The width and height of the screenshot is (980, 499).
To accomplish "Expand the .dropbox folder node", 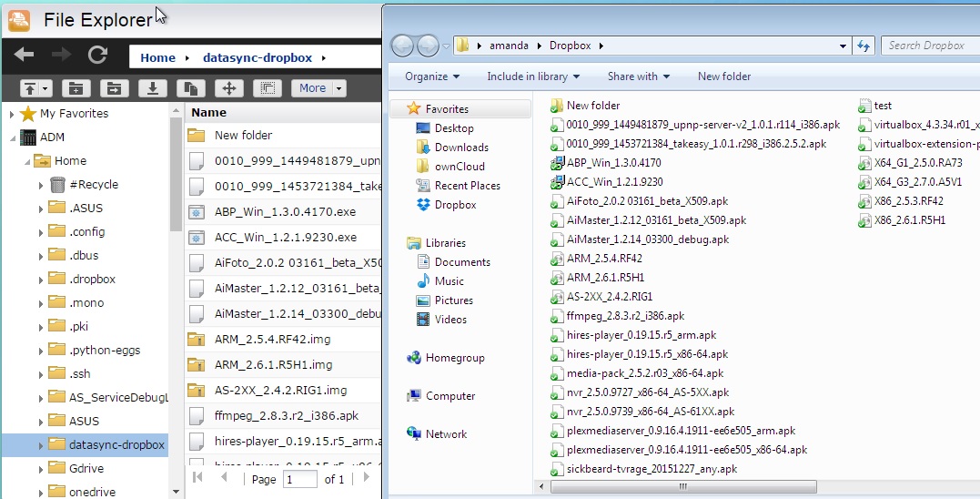I will point(41,280).
